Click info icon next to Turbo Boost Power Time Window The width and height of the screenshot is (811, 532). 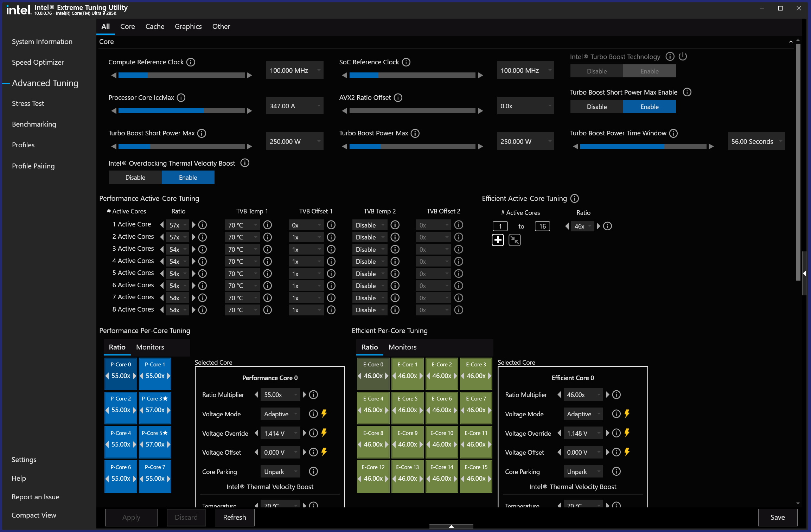click(673, 133)
